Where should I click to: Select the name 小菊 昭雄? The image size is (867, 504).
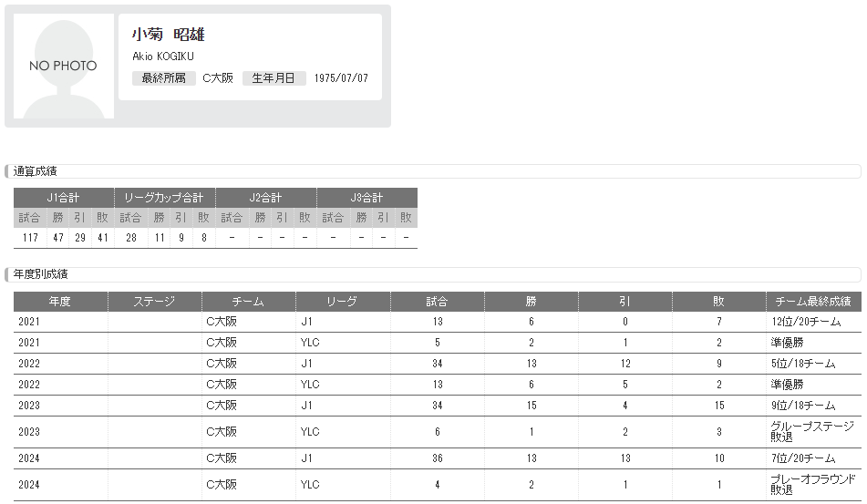click(x=168, y=35)
